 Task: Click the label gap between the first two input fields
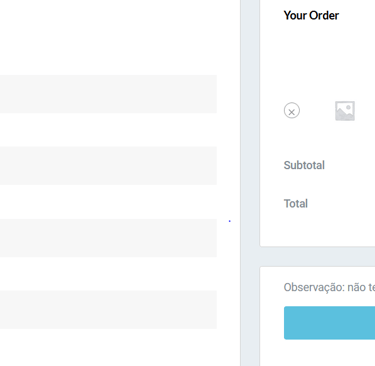[108, 130]
